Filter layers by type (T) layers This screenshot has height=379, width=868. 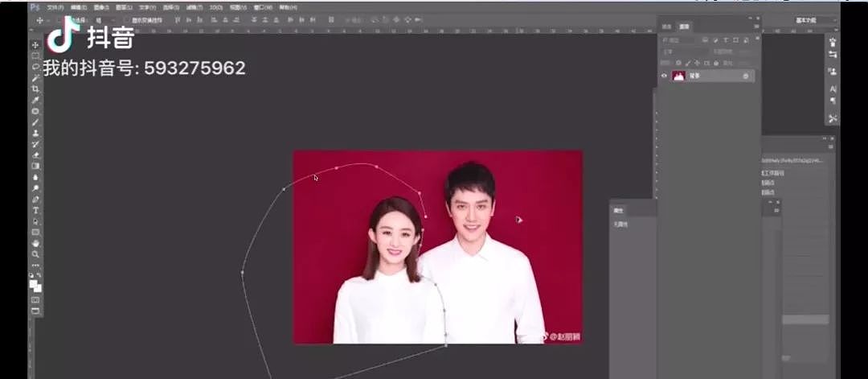726,40
